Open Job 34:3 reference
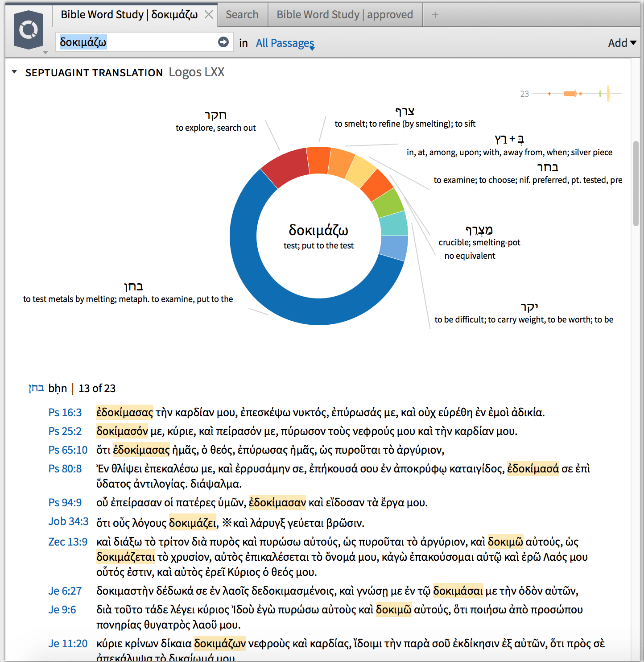This screenshot has width=644, height=662. coord(68,521)
